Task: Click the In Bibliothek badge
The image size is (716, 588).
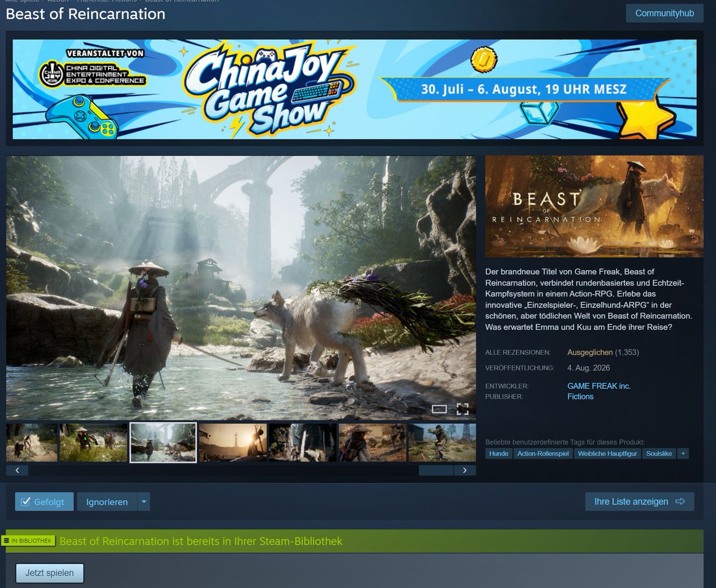Action: [x=29, y=541]
